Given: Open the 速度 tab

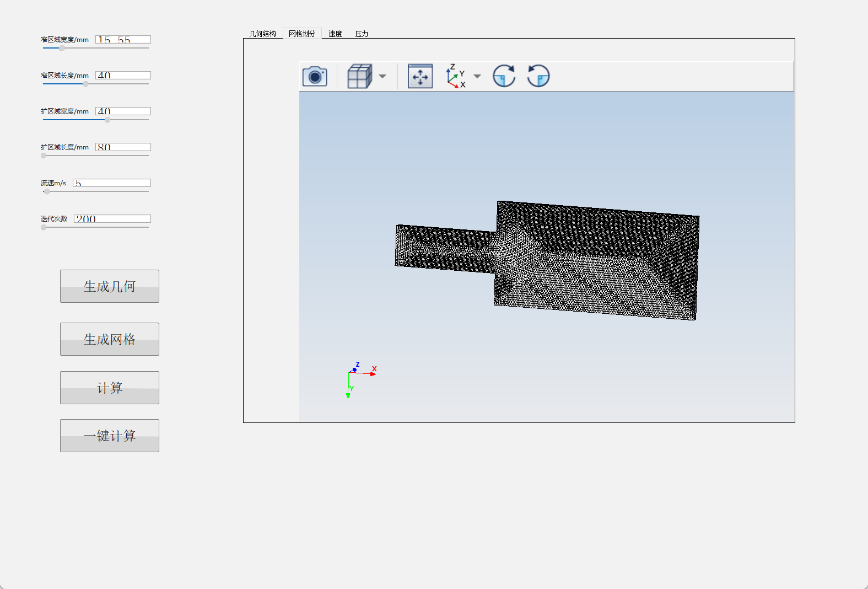Looking at the screenshot, I should click(335, 34).
